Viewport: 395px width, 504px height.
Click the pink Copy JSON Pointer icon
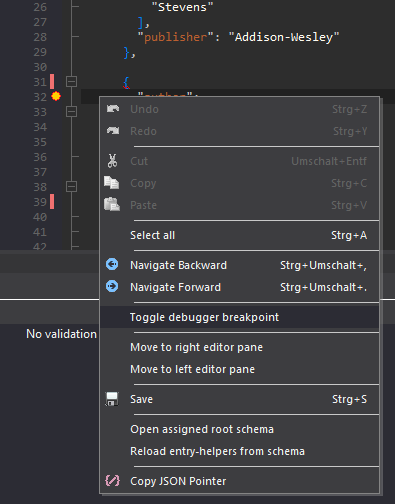pos(112,481)
